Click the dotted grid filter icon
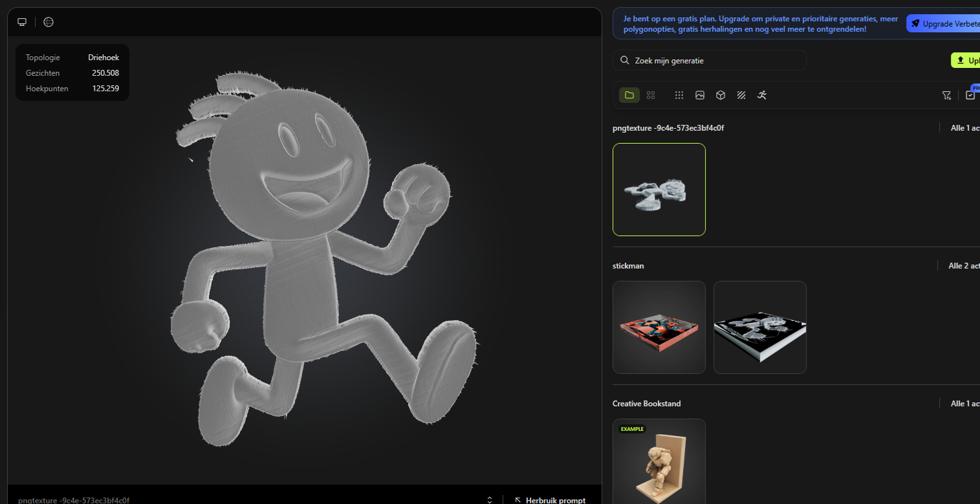 tap(679, 95)
